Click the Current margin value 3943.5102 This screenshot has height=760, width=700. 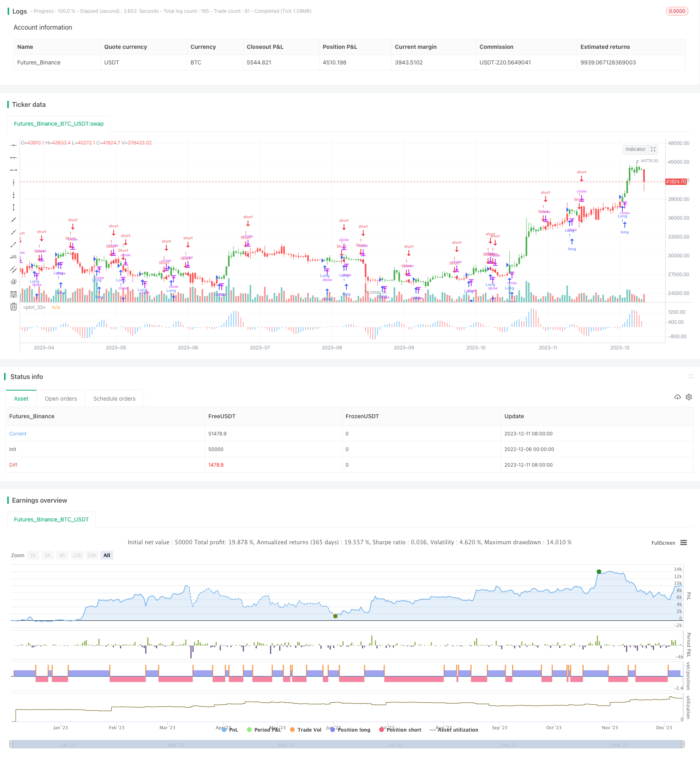pos(409,62)
